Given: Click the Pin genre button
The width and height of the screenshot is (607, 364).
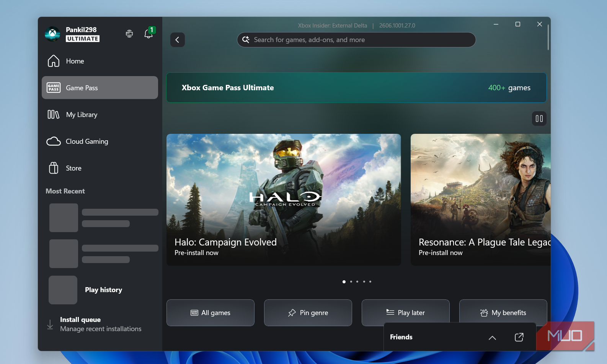Looking at the screenshot, I should [308, 313].
